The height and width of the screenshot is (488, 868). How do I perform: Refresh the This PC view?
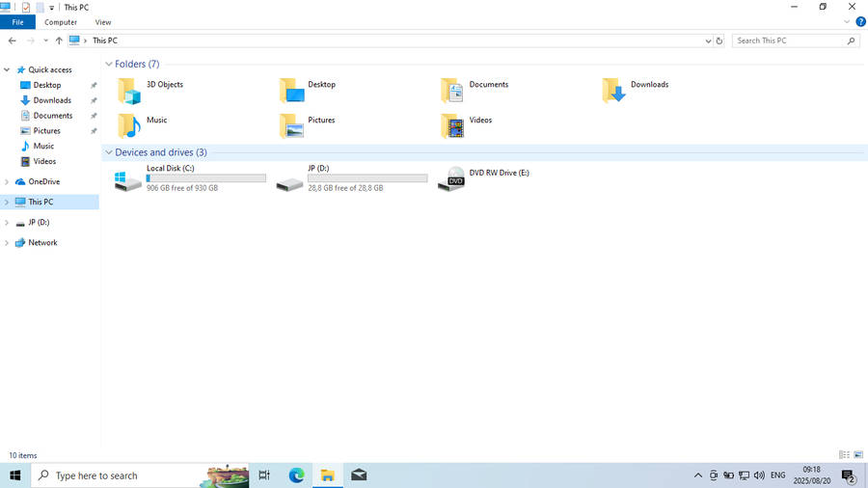click(x=719, y=41)
